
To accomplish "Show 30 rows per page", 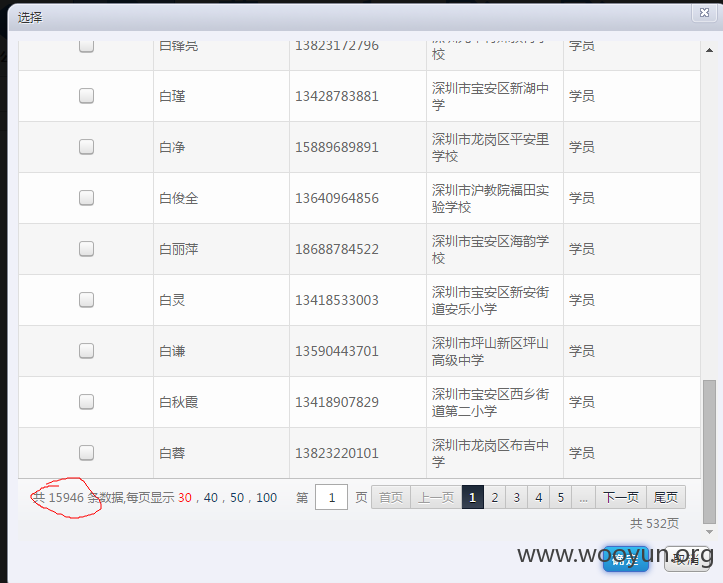I will (x=184, y=498).
